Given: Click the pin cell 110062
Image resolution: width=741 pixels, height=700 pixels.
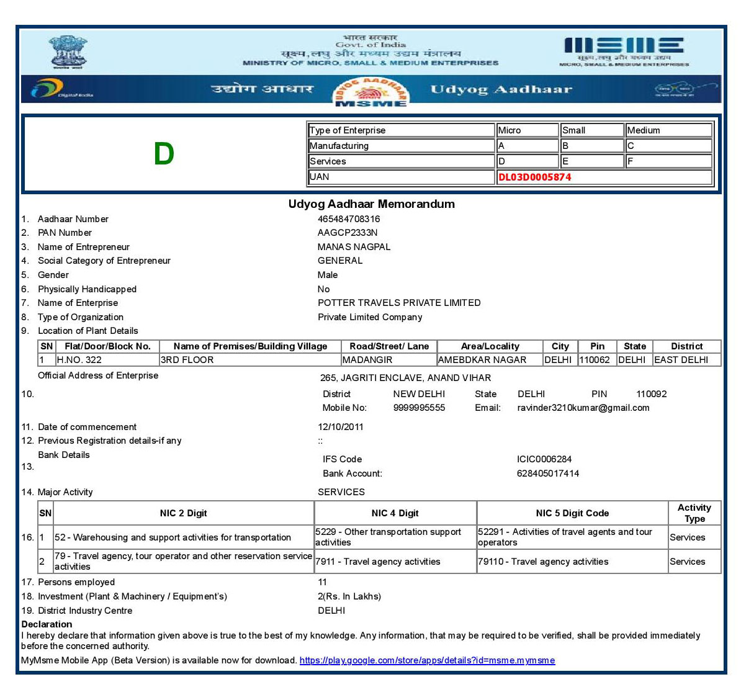Looking at the screenshot, I should (x=597, y=360).
